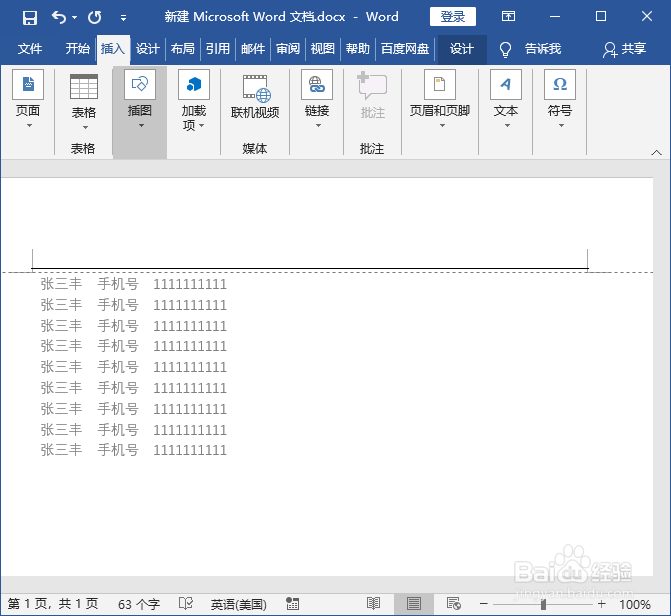Click the page count 第1页，共1页
The height and width of the screenshot is (616, 671).
tap(53, 604)
